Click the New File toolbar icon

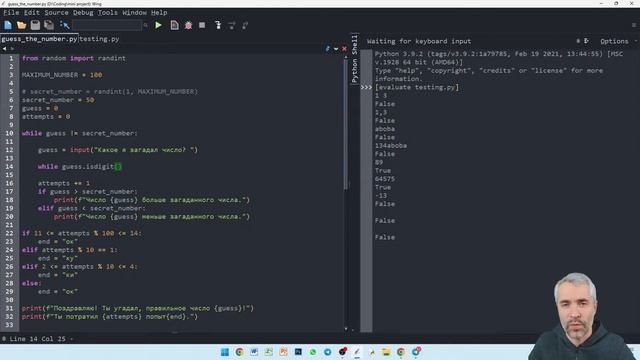point(8,25)
